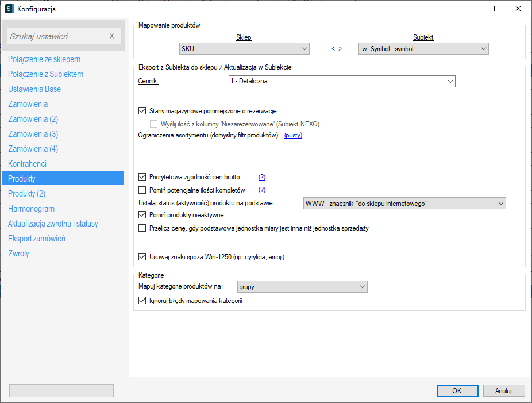Open the 'Zamówienia (2)' section
532x403 pixels.
coord(33,119)
